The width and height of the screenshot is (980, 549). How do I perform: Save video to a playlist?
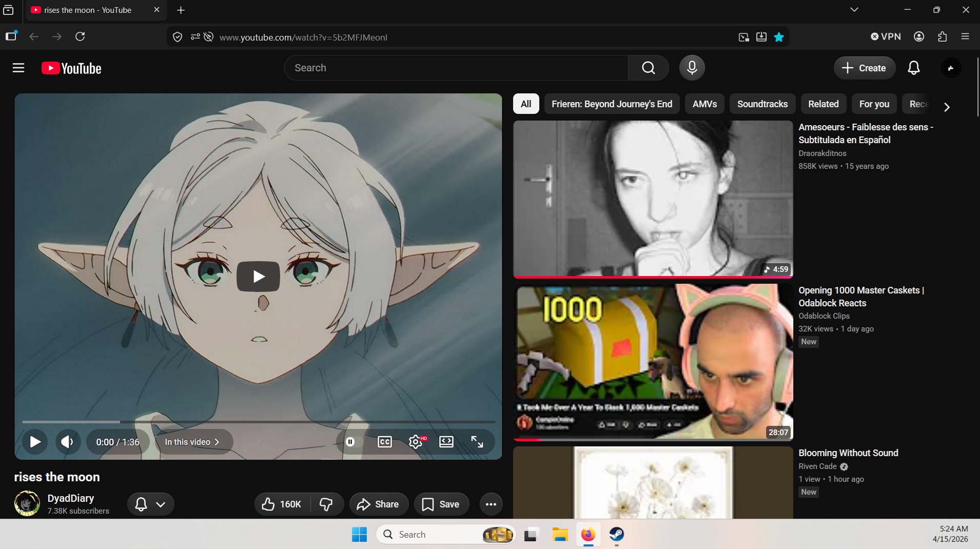tap(441, 504)
